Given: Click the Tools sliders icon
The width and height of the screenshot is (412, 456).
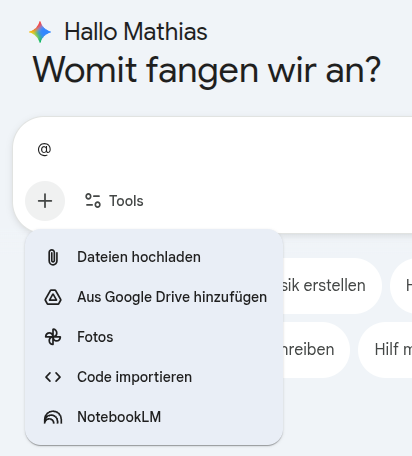Looking at the screenshot, I should click(x=93, y=201).
